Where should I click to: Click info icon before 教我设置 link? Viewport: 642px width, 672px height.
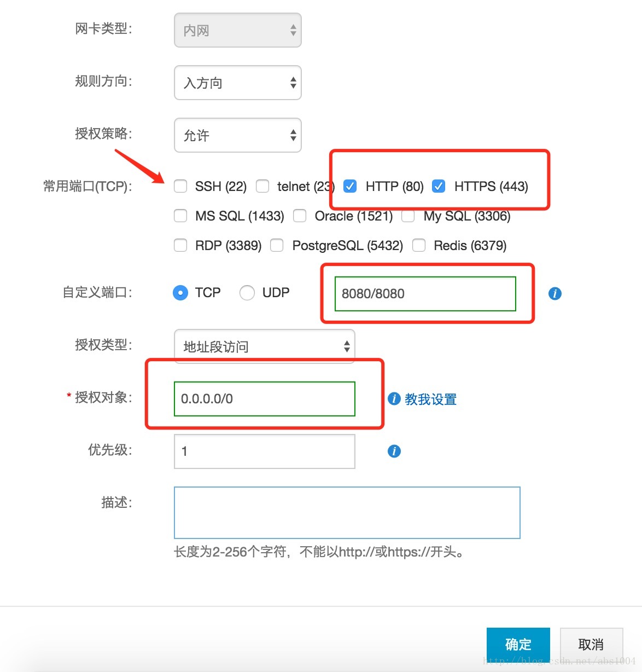pos(394,399)
